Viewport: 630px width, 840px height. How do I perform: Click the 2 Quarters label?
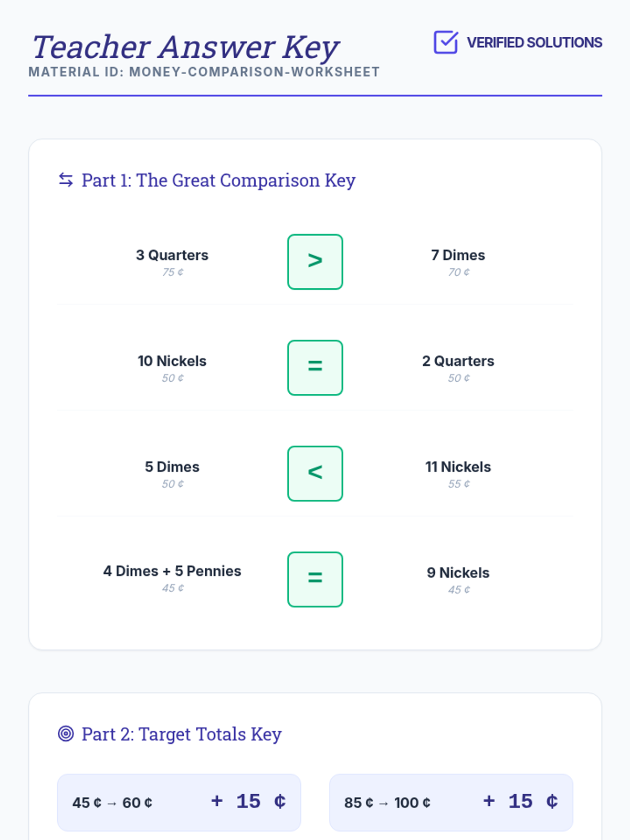[458, 361]
